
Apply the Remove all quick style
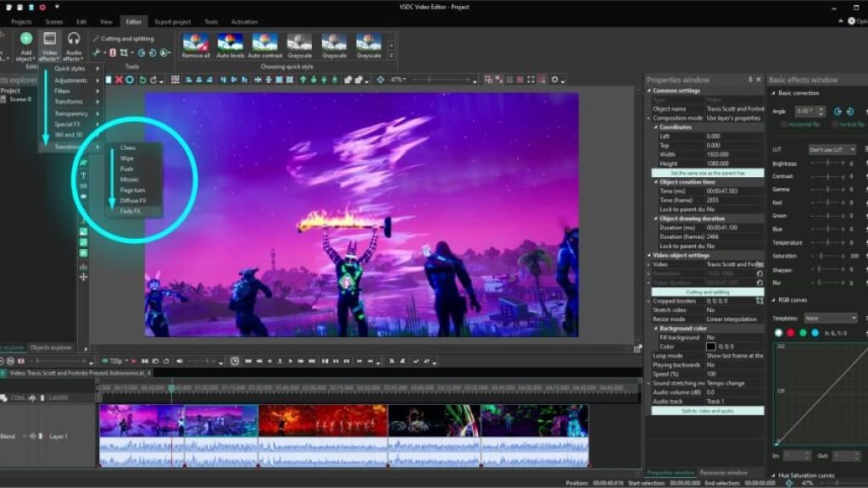tap(196, 46)
